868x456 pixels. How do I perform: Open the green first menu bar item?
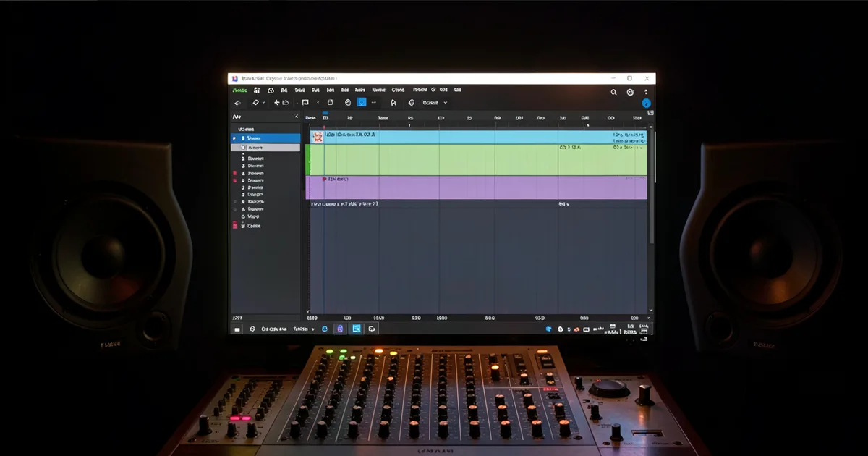click(x=239, y=90)
